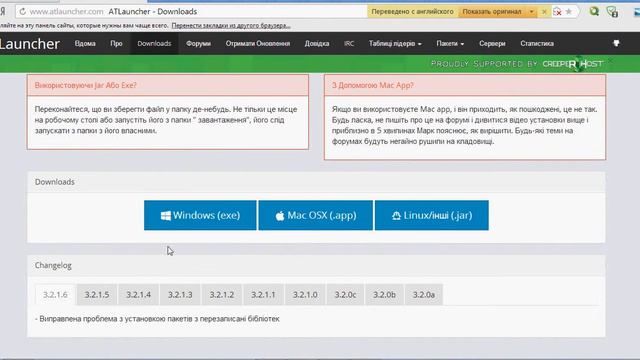
Task: Select changelog tab 3.2.1.1
Action: click(x=263, y=294)
